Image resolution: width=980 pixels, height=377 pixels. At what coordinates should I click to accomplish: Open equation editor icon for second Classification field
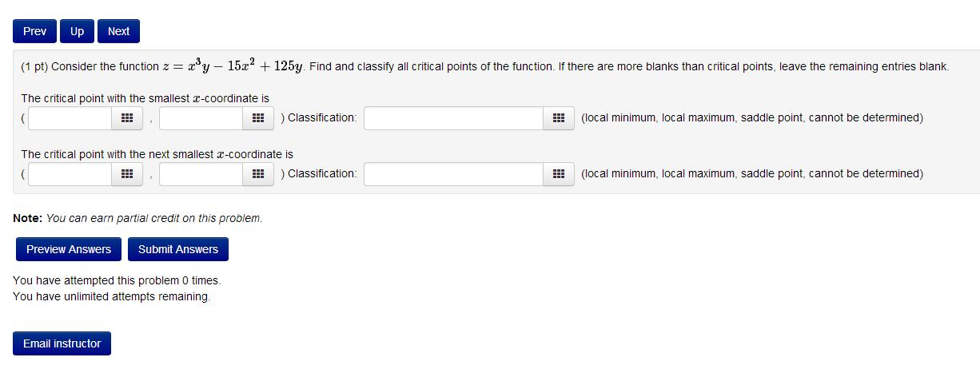559,174
